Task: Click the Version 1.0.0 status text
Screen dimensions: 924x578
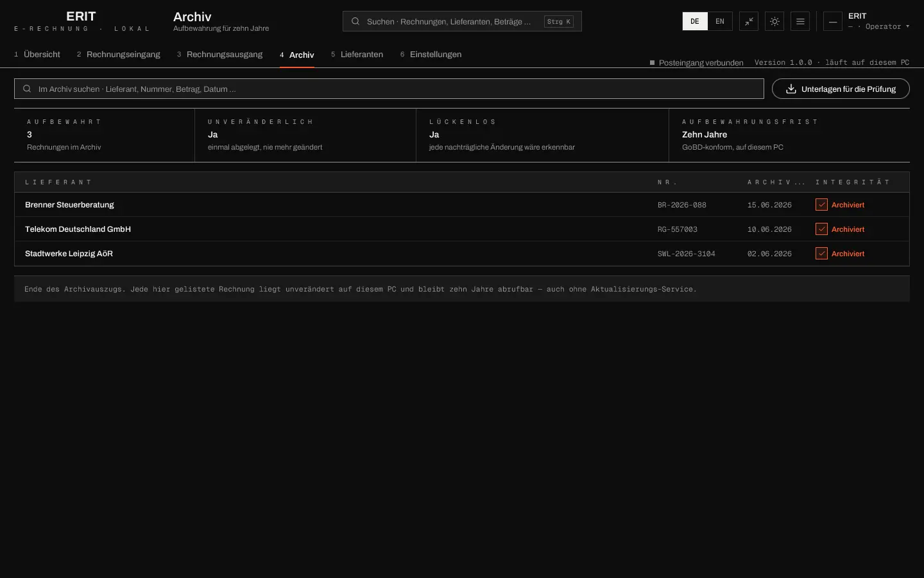Action: [832, 62]
